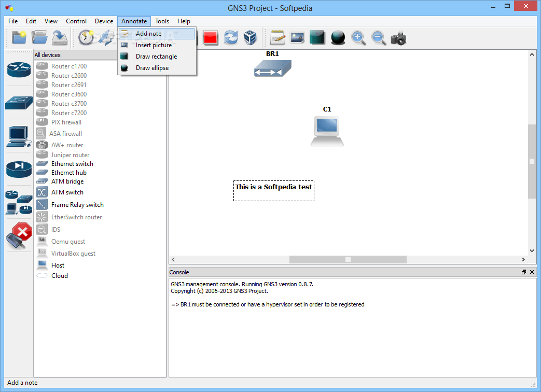Image resolution: width=541 pixels, height=392 pixels.
Task: Click the red Stop all devices icon
Action: pyautogui.click(x=211, y=37)
